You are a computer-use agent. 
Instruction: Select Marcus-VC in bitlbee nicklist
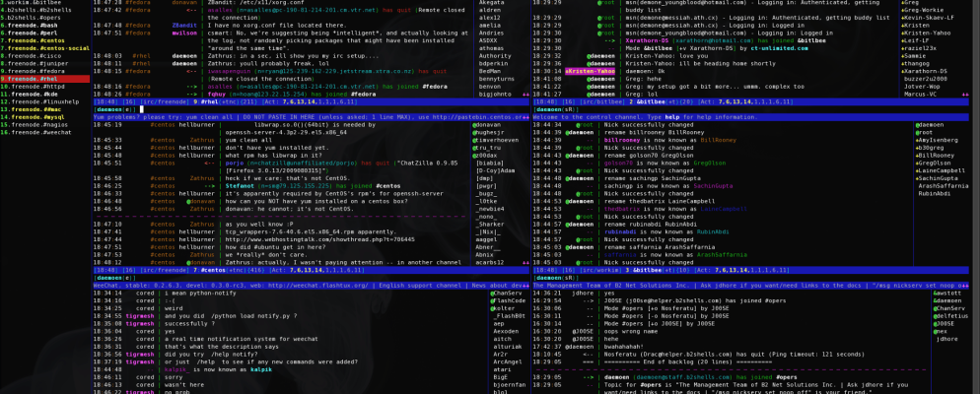(920, 94)
